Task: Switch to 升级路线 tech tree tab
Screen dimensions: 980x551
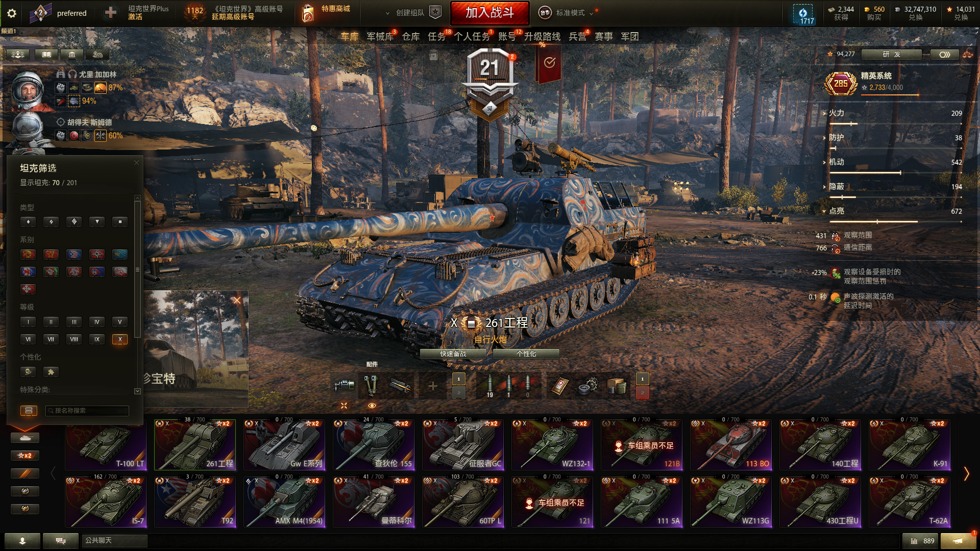Action: (542, 36)
